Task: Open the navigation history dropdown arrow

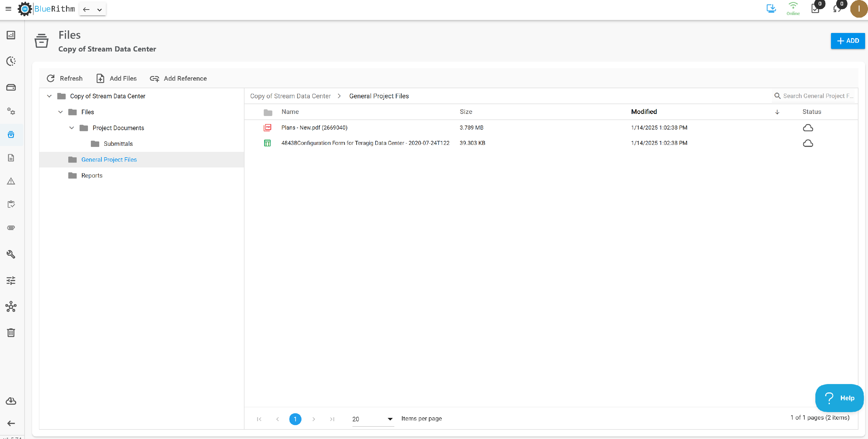Action: [x=100, y=10]
